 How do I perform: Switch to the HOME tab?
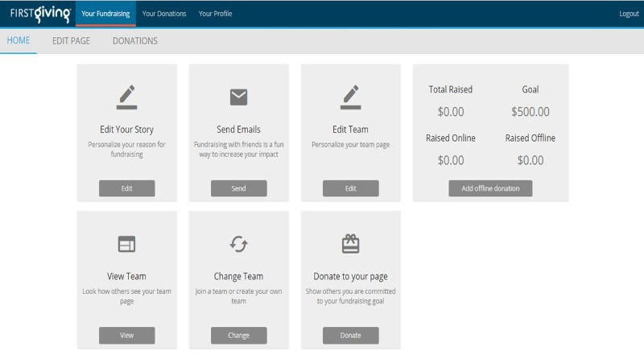19,41
